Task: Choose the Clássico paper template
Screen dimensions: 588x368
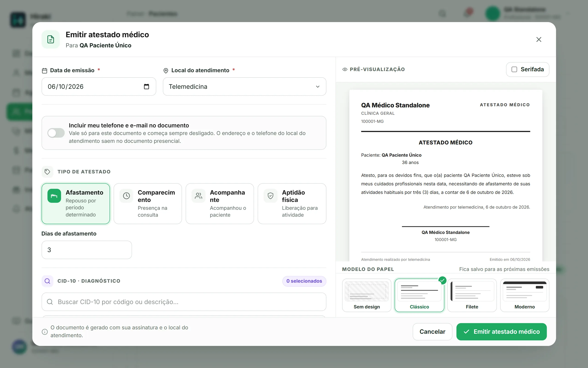Action: coord(419,295)
